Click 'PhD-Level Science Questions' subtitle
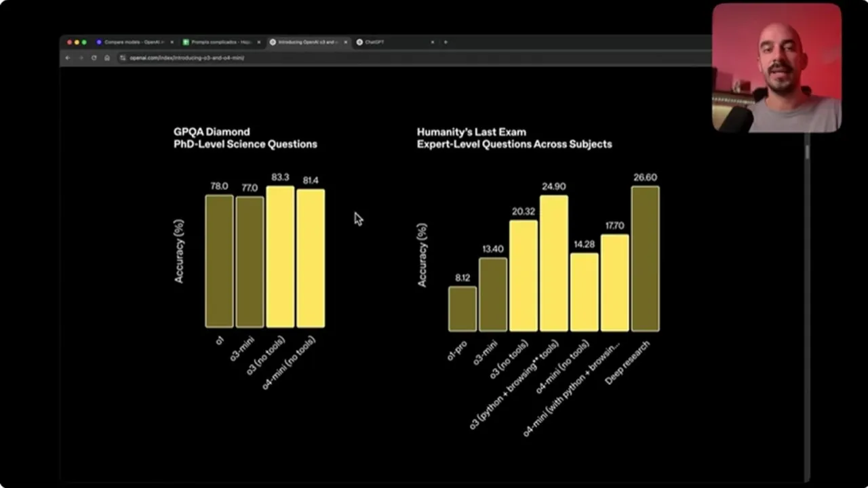The height and width of the screenshot is (488, 868). pos(245,144)
